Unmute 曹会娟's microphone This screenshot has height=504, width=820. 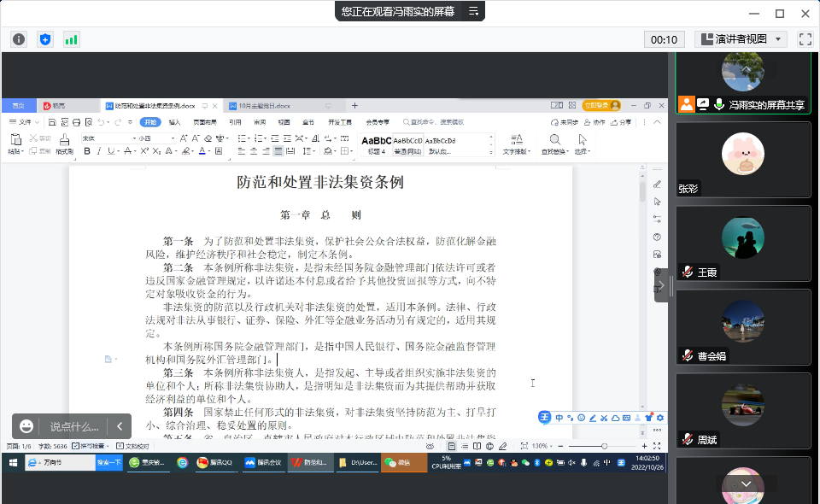[x=686, y=353]
